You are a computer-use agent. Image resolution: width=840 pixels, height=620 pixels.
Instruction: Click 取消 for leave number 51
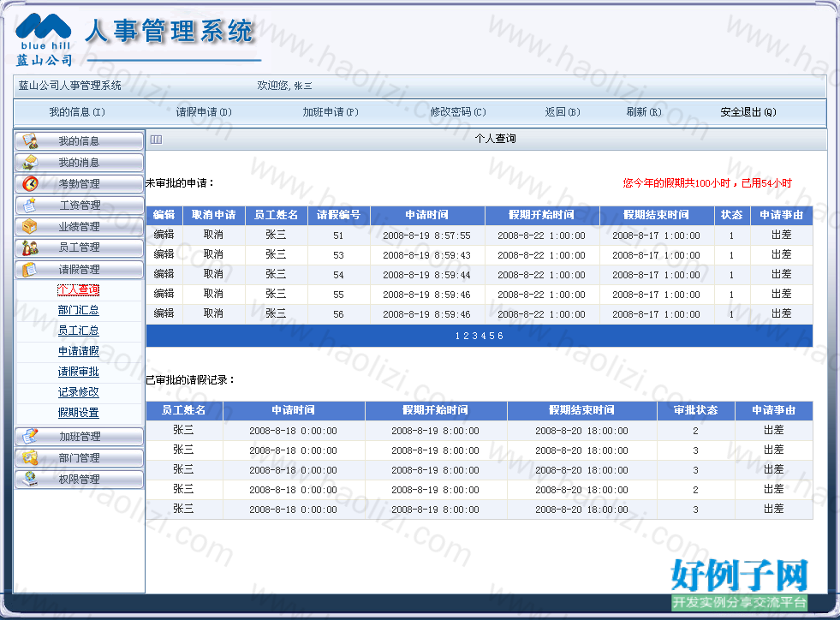[213, 235]
